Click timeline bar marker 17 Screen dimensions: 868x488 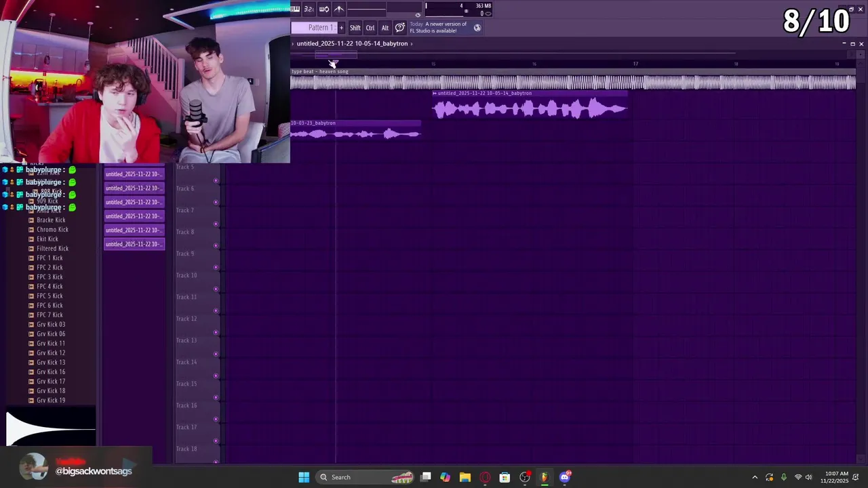click(x=635, y=64)
